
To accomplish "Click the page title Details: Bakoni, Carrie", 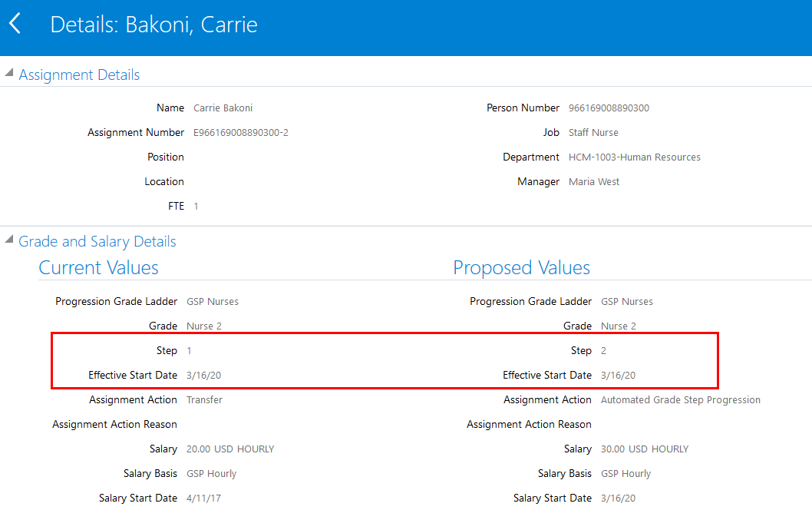I will click(x=153, y=25).
